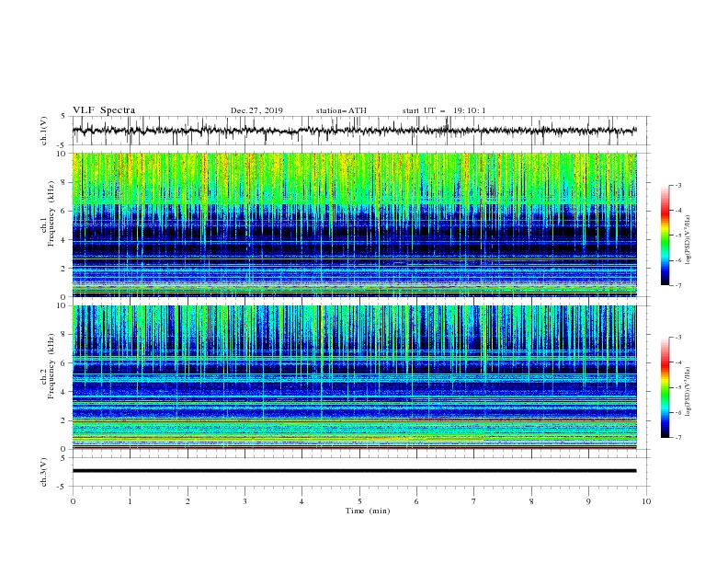Viewport: 728px width, 563px height.
Task: Click the time axis tick label "2"
Action: (188, 501)
